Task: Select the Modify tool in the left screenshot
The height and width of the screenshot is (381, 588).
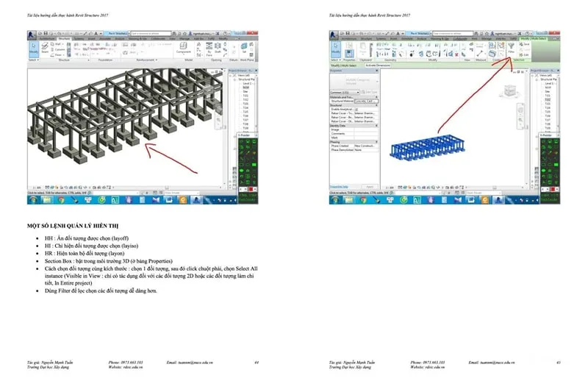Action: (33, 49)
